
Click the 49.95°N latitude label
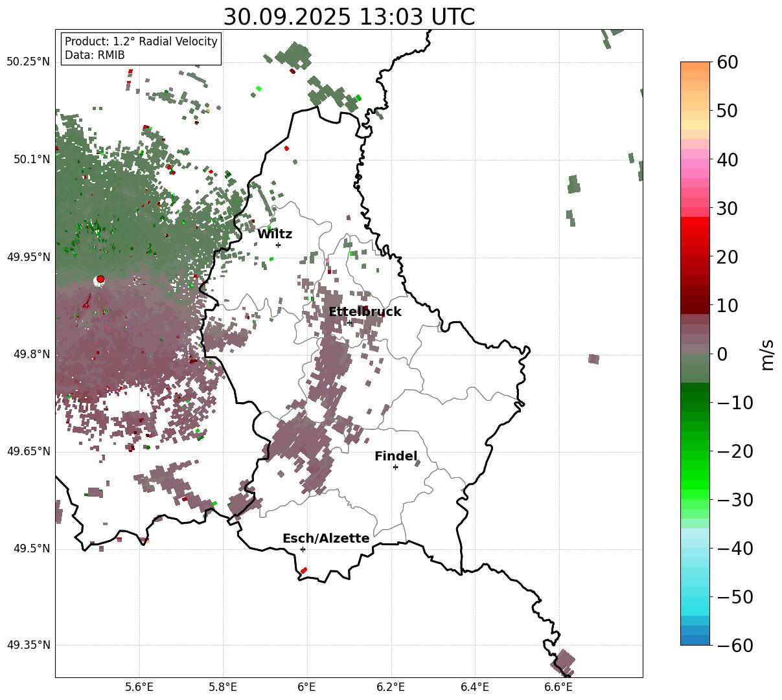[28, 257]
